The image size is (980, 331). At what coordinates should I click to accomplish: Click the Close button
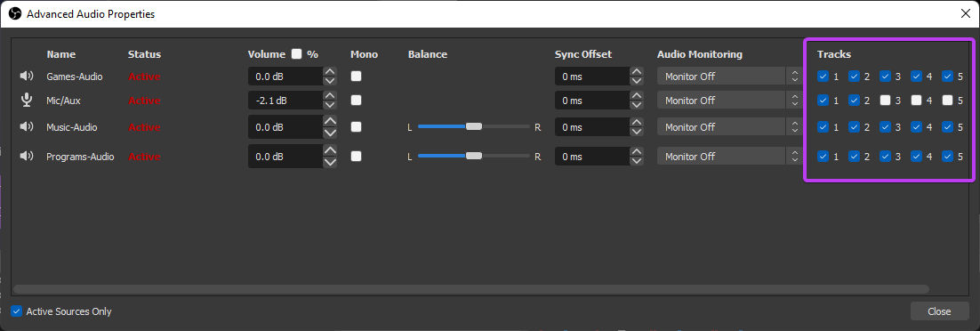pos(939,311)
